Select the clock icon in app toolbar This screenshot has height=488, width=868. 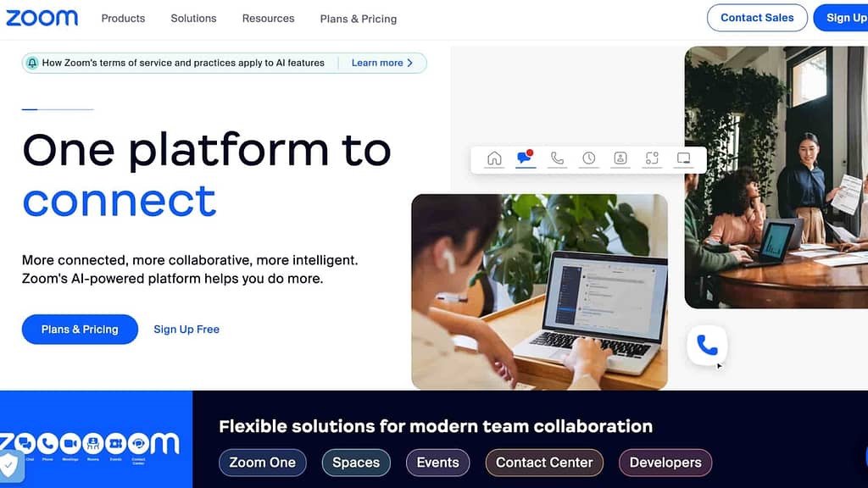588,158
